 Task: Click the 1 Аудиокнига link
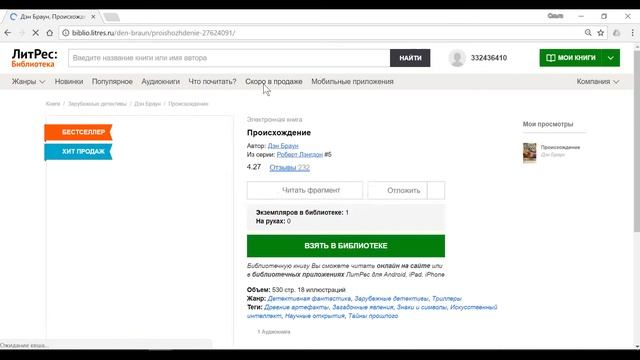(x=274, y=332)
